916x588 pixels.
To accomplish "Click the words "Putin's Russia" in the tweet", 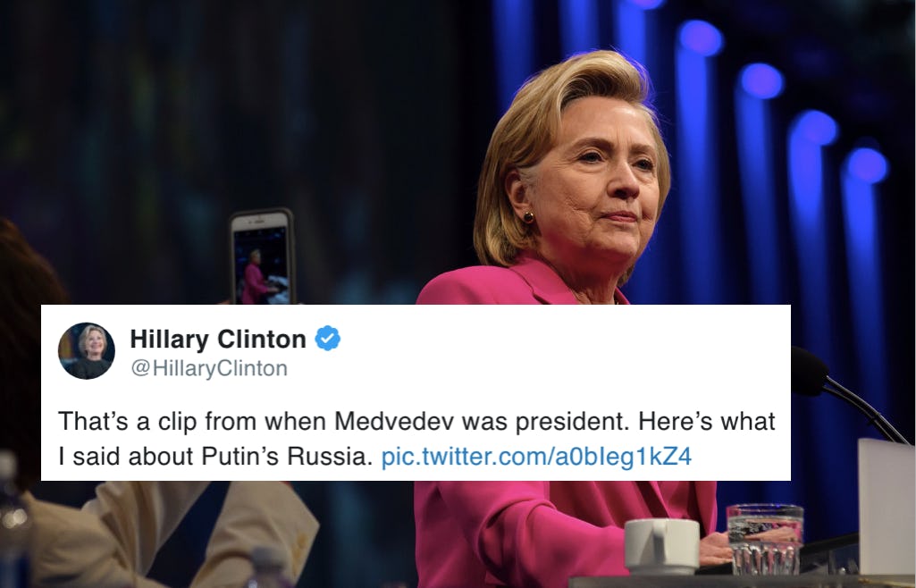I will tap(287, 456).
